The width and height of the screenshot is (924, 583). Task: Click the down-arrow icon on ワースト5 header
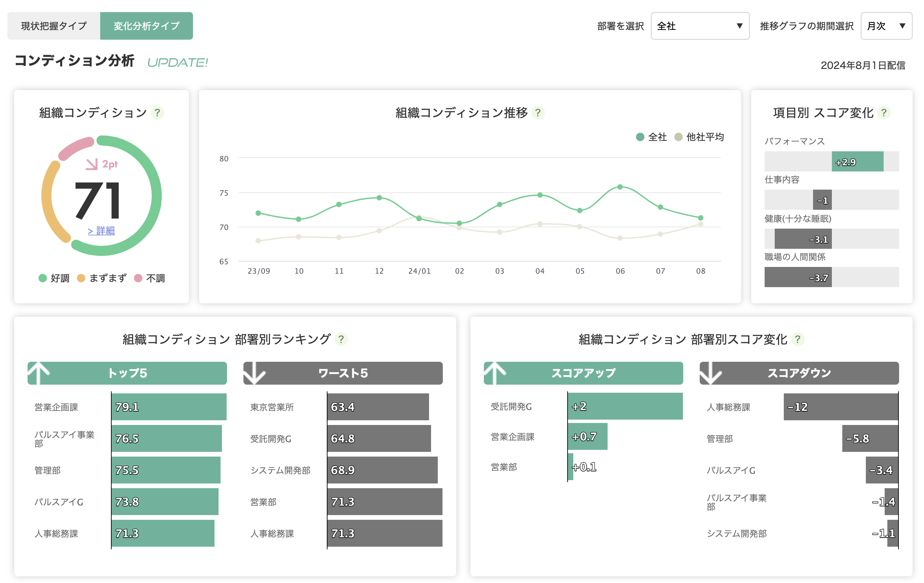pos(255,373)
